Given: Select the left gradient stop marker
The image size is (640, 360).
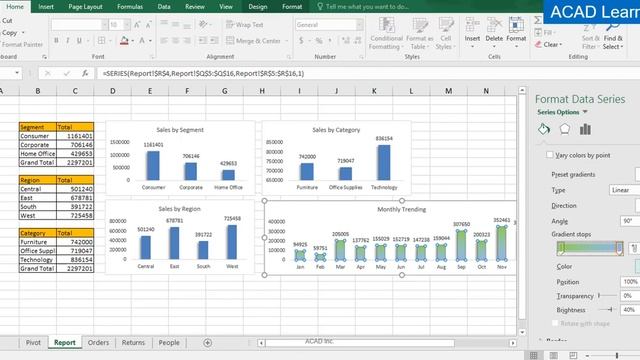Looking at the screenshot, I should [x=561, y=248].
